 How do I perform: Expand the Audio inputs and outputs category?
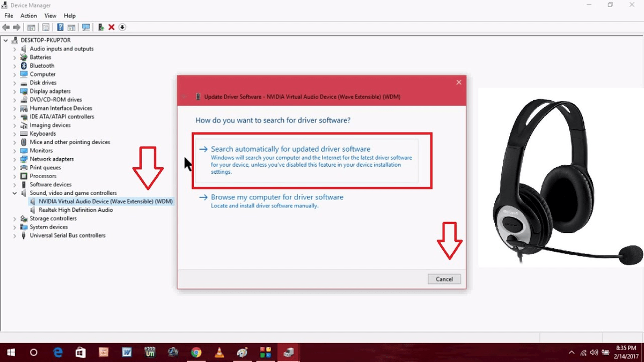point(15,49)
